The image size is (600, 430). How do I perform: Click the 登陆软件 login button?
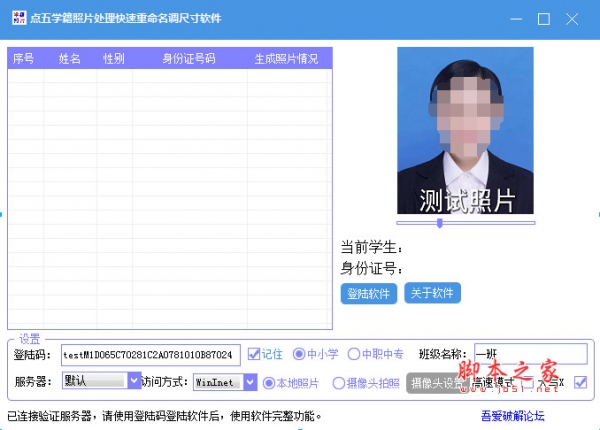point(368,294)
